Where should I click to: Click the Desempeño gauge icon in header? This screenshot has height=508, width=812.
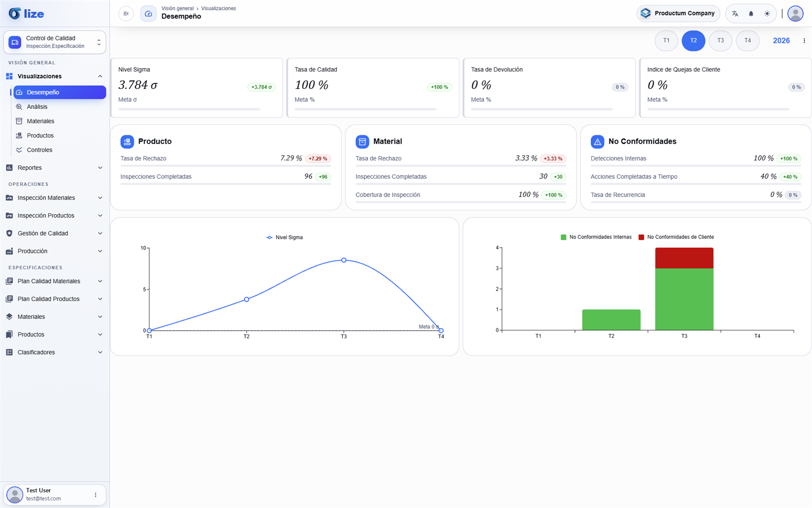coord(148,14)
